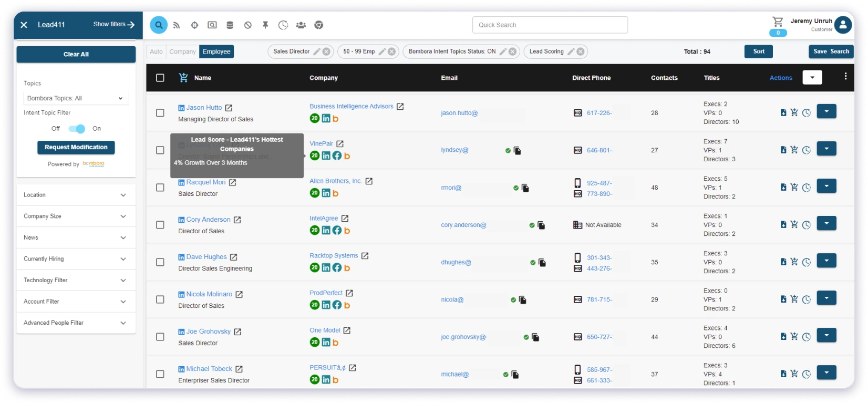Viewport: 868px width, 404px height.
Task: Click the Chrome extension icon in toolbar
Action: pyautogui.click(x=318, y=25)
